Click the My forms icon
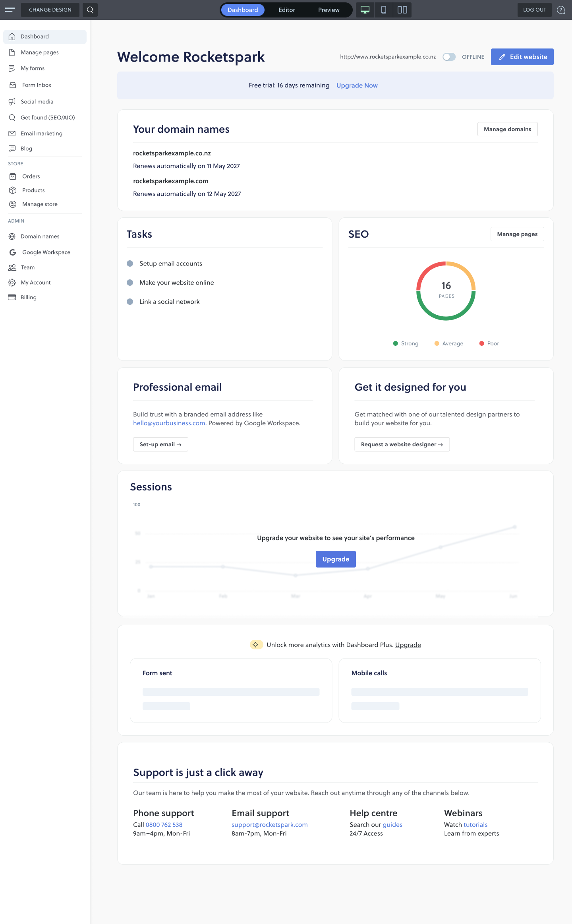This screenshot has width=572, height=924. pyautogui.click(x=12, y=68)
